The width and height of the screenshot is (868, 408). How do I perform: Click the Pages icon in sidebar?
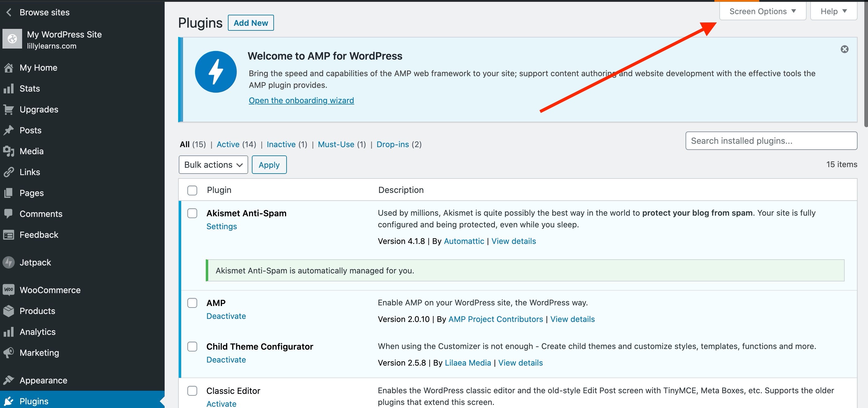[9, 193]
